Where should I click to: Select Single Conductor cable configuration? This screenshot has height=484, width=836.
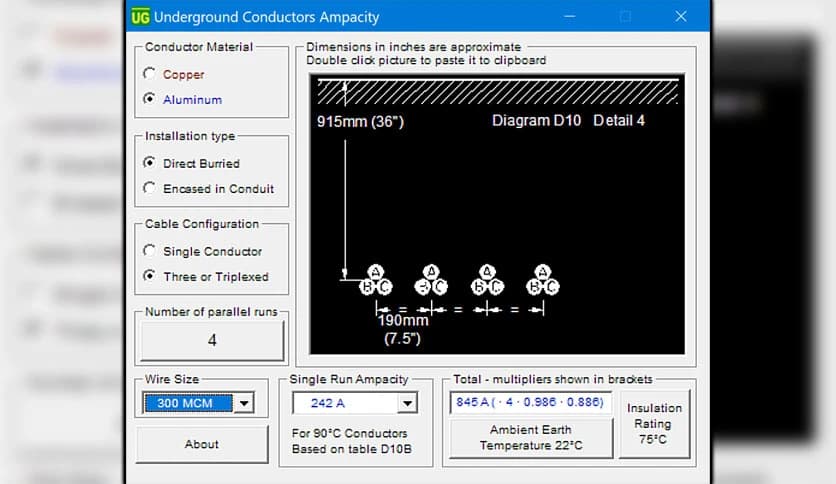tap(150, 251)
